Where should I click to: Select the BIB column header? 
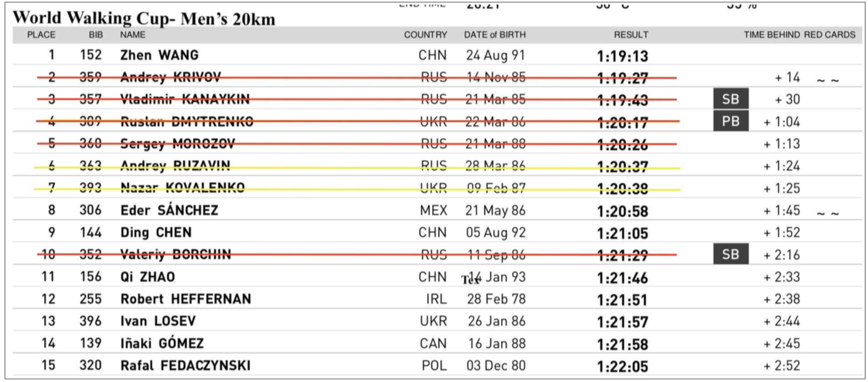[x=96, y=35]
